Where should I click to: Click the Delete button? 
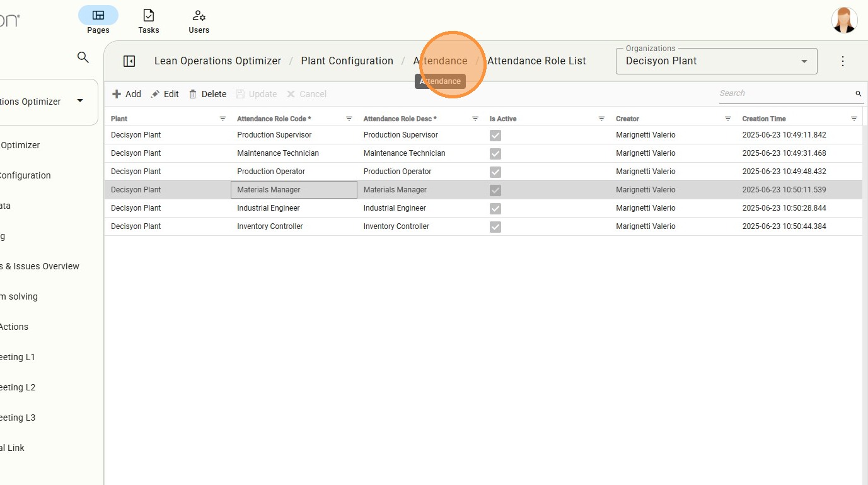coord(207,94)
